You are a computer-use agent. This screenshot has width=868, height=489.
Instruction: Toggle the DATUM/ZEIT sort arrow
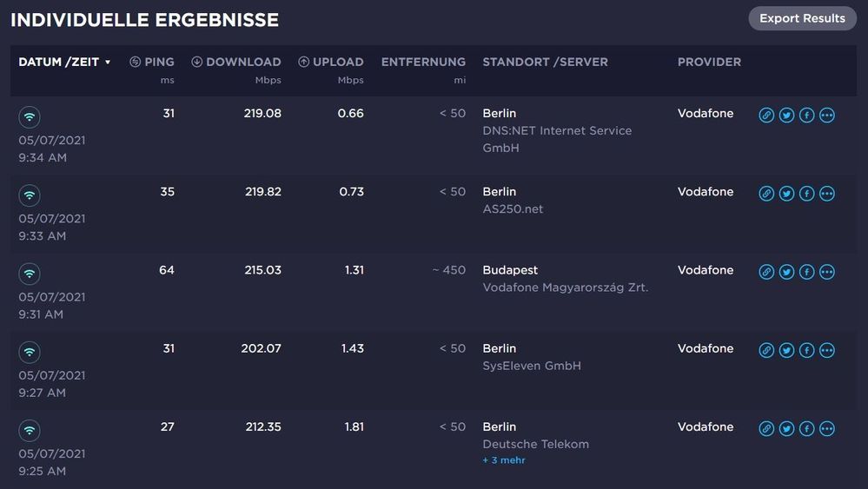point(108,63)
